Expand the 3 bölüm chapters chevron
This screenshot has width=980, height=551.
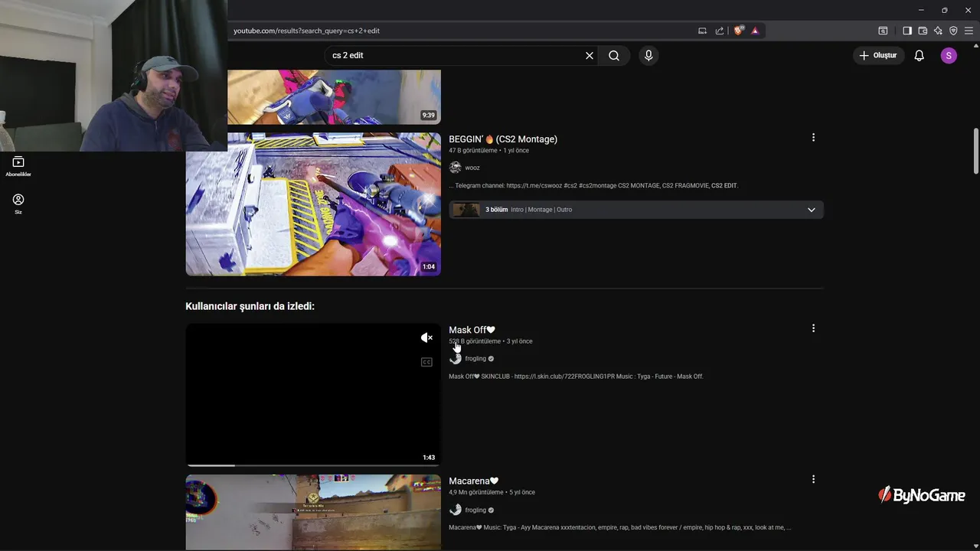812,210
